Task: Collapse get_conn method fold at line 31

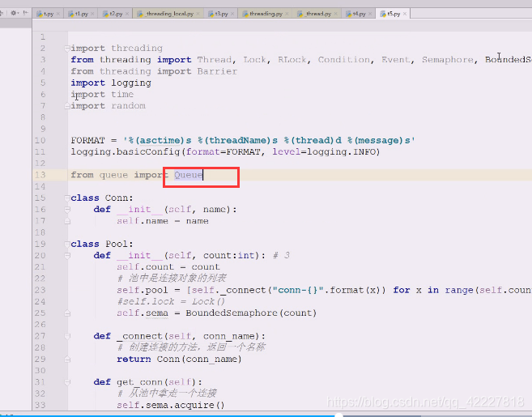Action: pyautogui.click(x=67, y=382)
